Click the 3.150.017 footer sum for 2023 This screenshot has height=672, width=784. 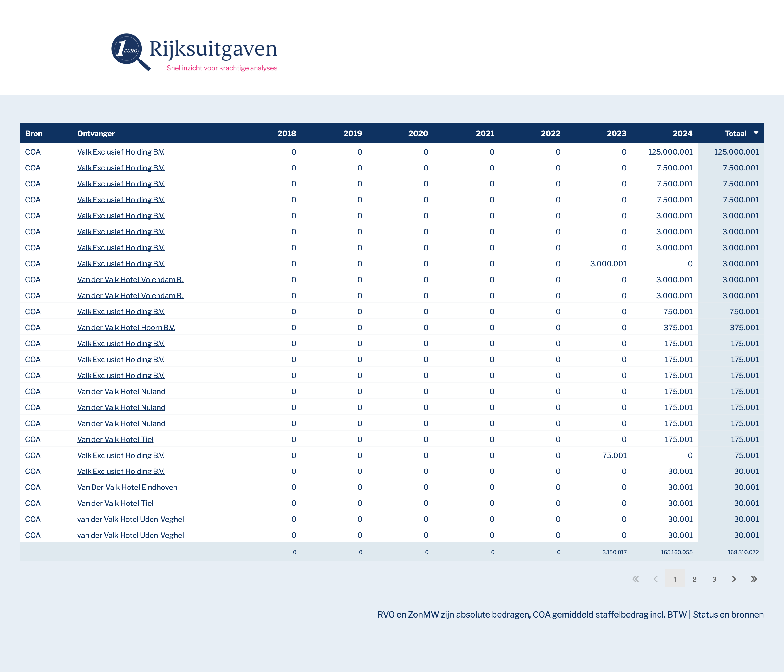coord(614,552)
